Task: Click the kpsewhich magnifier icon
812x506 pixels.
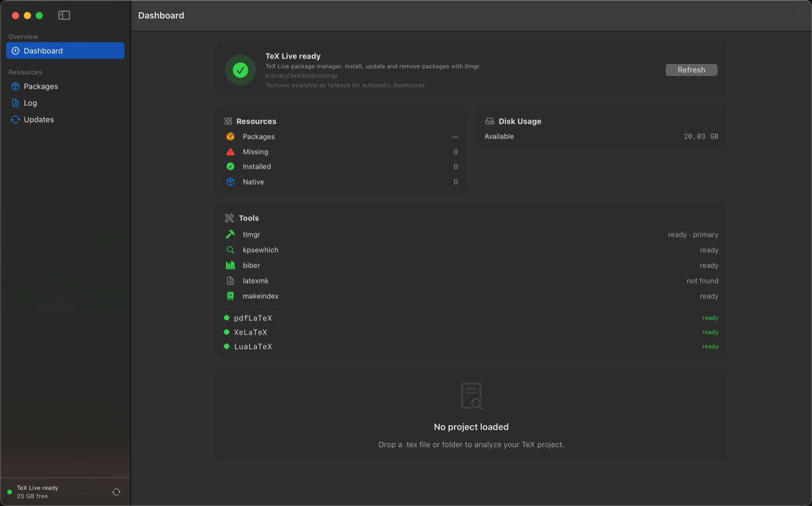Action: 230,250
